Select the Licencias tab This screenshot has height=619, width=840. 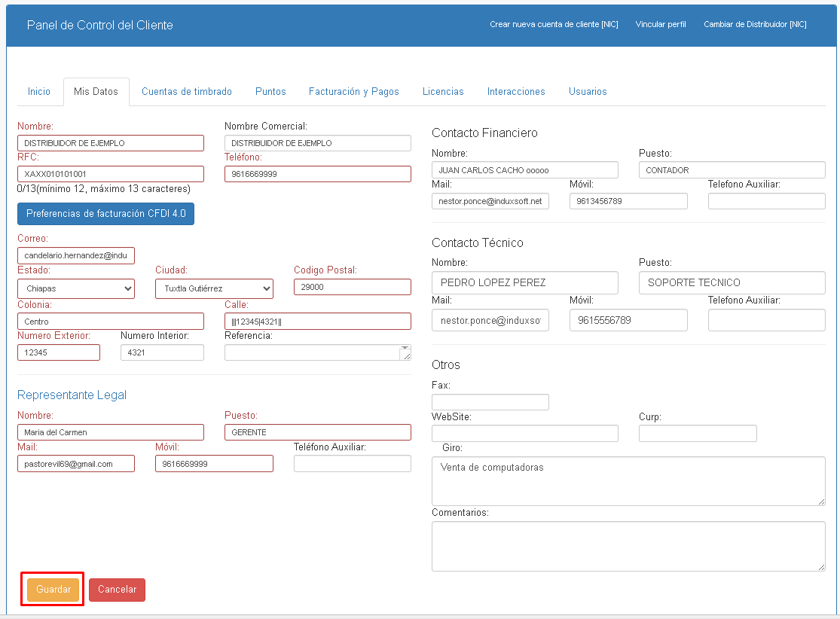point(443,92)
